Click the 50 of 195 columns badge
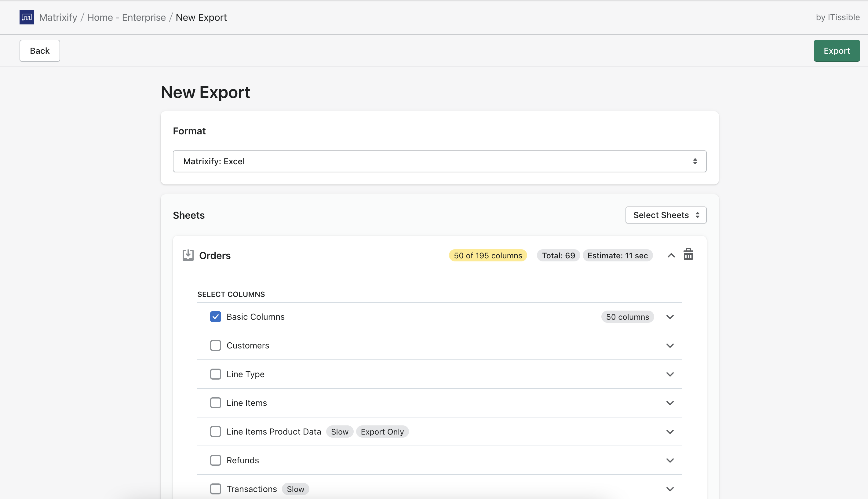Image resolution: width=868 pixels, height=499 pixels. (x=488, y=255)
